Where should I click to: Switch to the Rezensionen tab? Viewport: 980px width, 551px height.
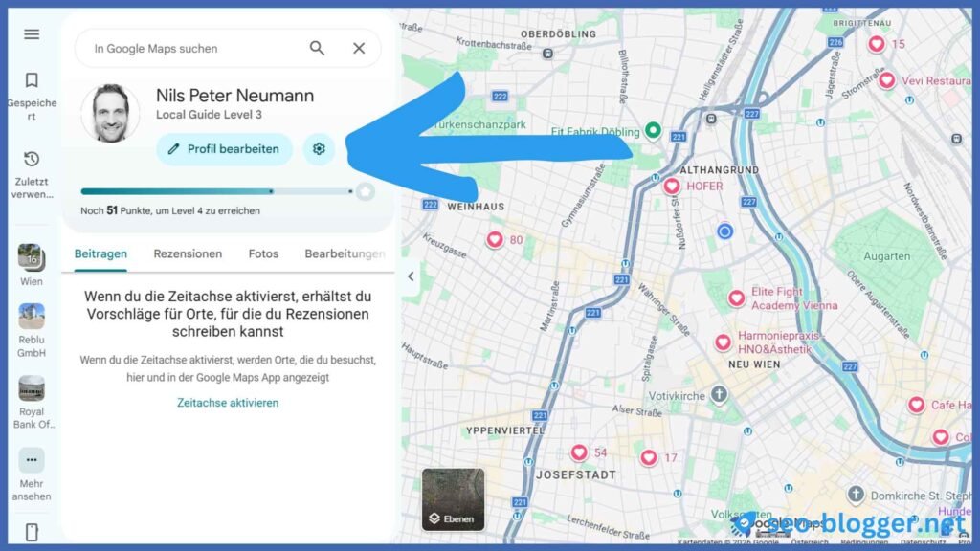click(x=188, y=253)
